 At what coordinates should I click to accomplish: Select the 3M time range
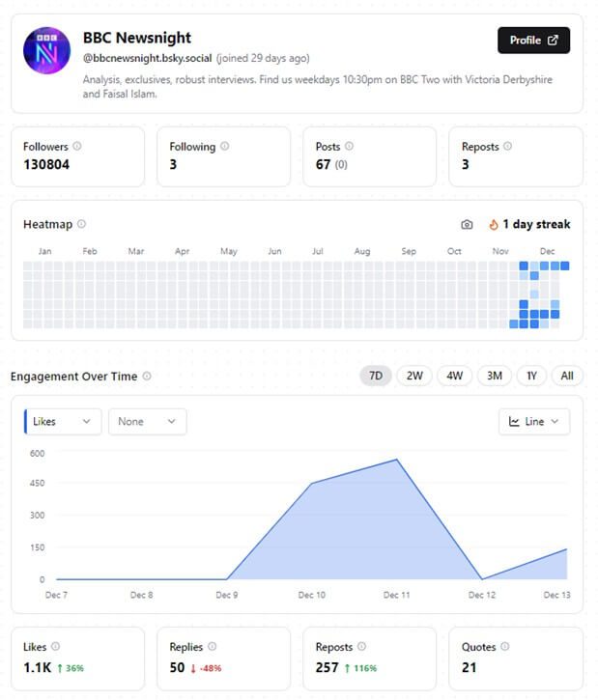click(x=495, y=376)
